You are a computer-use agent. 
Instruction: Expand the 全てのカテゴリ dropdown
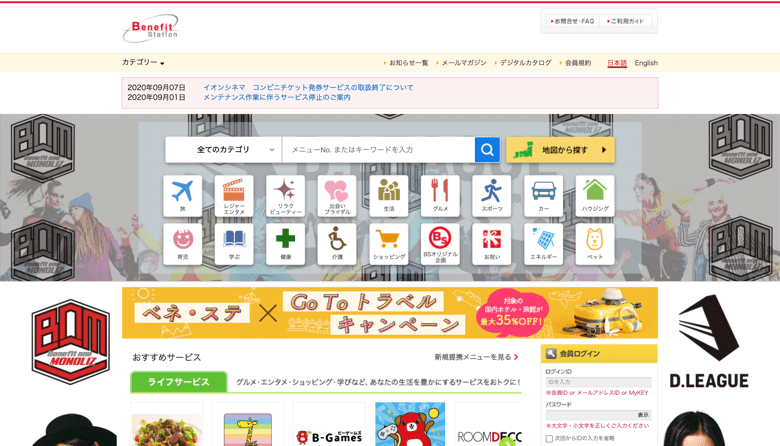pos(223,150)
